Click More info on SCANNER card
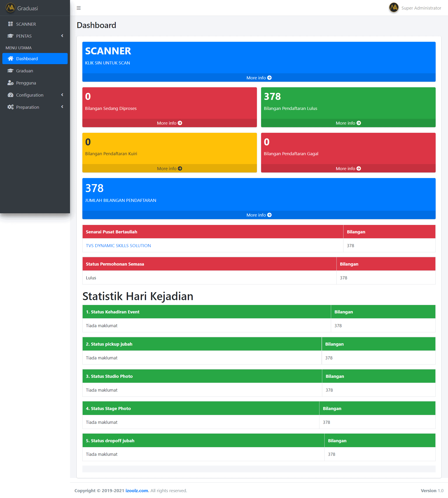 pyautogui.click(x=259, y=78)
